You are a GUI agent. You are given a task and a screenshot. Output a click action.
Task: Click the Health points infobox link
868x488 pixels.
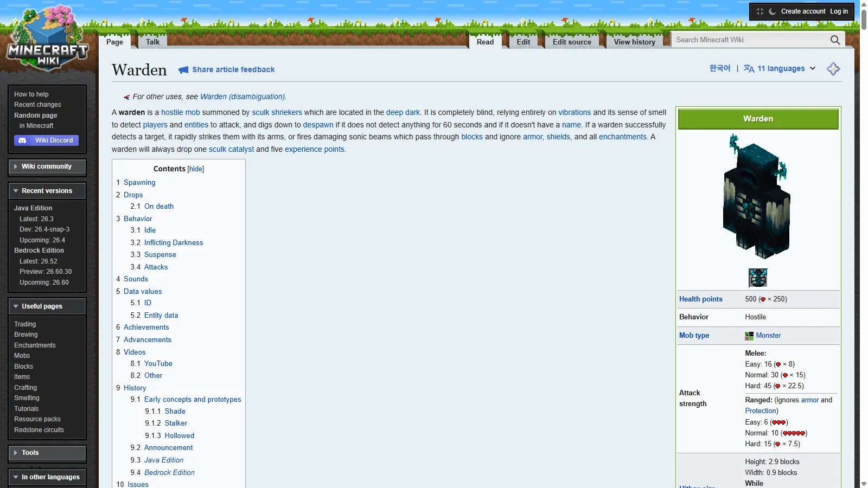(x=700, y=299)
